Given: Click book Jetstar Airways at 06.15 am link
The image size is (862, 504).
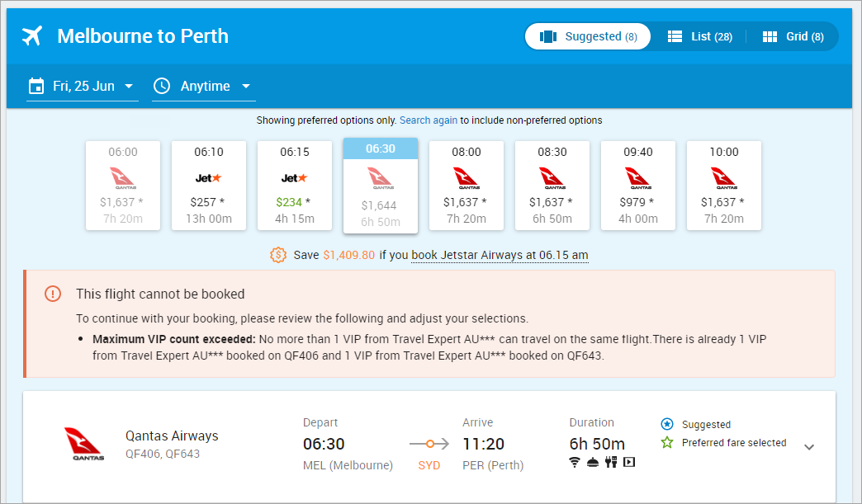Looking at the screenshot, I should pos(500,255).
